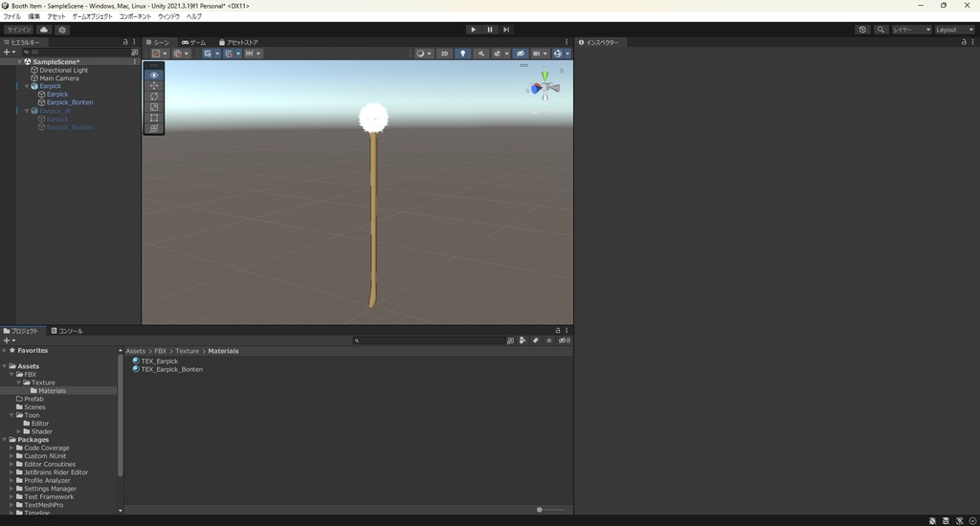Image resolution: width=980 pixels, height=526 pixels.
Task: Click the cache server icon in status bar
Action: pos(946,520)
